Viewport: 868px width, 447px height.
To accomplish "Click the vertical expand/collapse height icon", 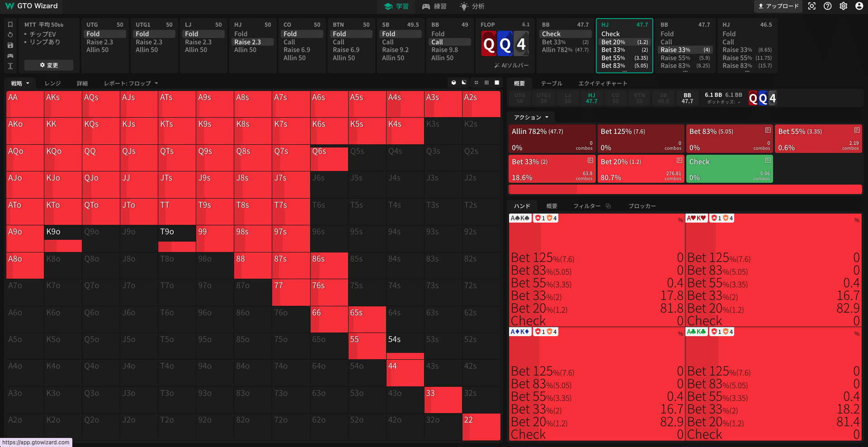I will click(10, 66).
